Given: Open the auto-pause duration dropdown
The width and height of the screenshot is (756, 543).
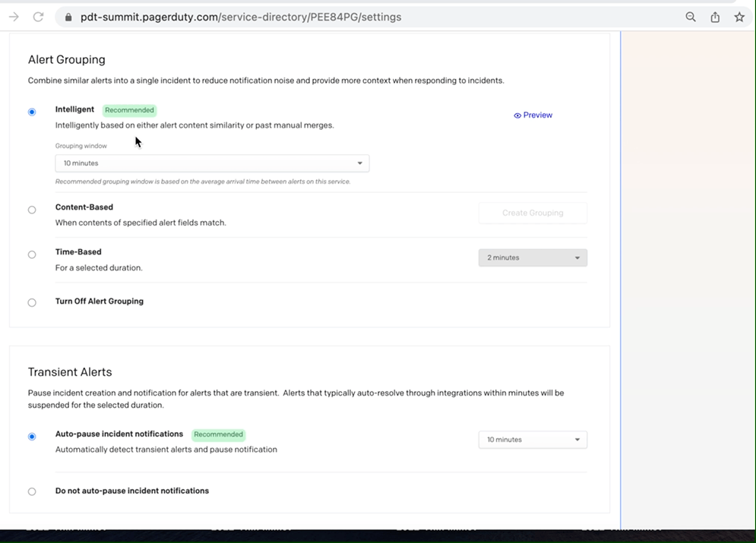Looking at the screenshot, I should pos(532,439).
